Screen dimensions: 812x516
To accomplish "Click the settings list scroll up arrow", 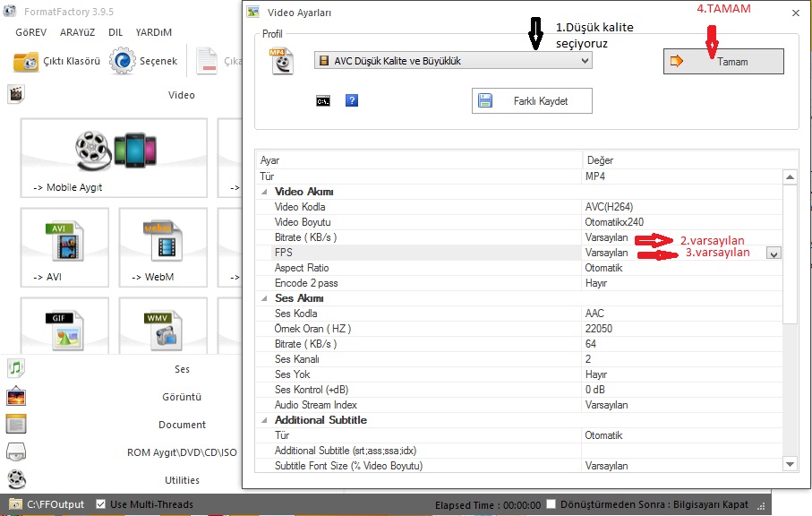I will click(x=790, y=176).
